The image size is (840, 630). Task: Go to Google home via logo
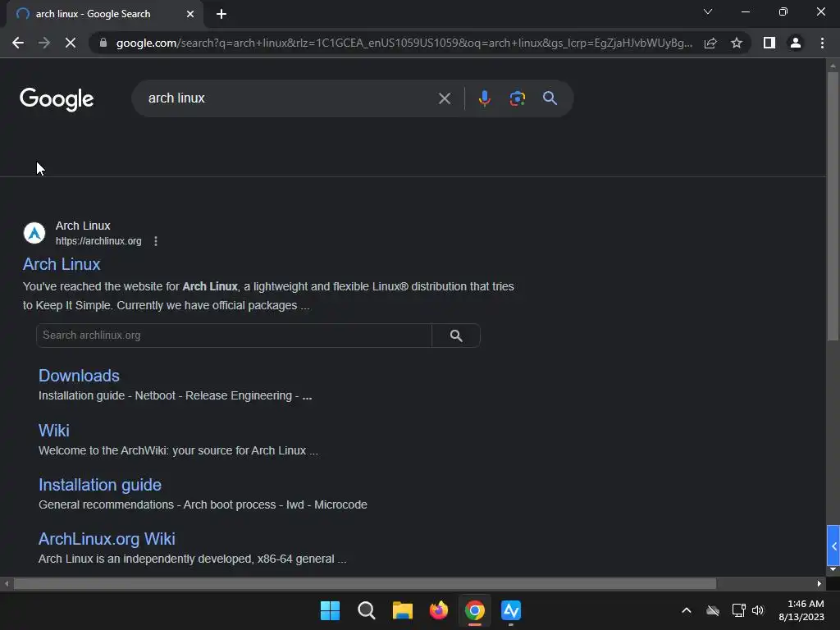click(57, 99)
